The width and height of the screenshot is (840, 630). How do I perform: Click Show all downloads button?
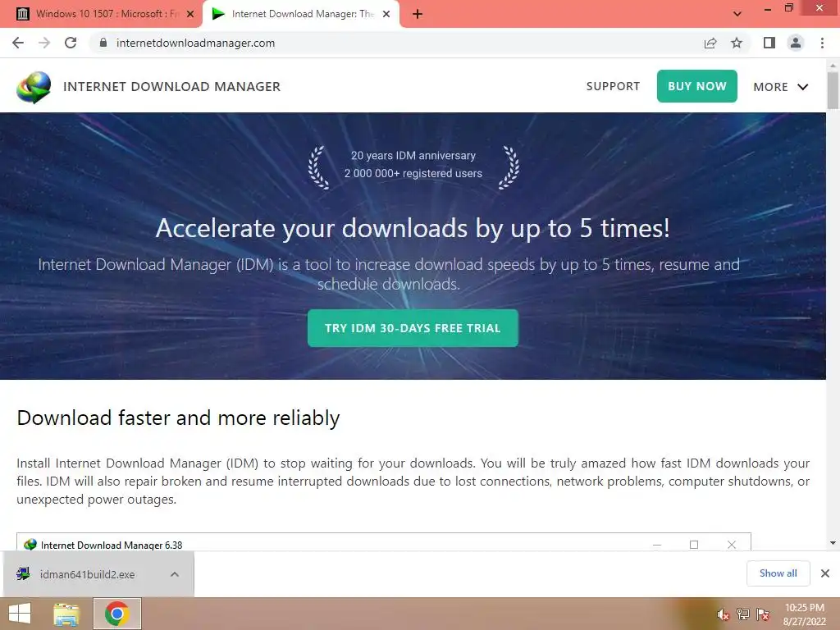[778, 573]
